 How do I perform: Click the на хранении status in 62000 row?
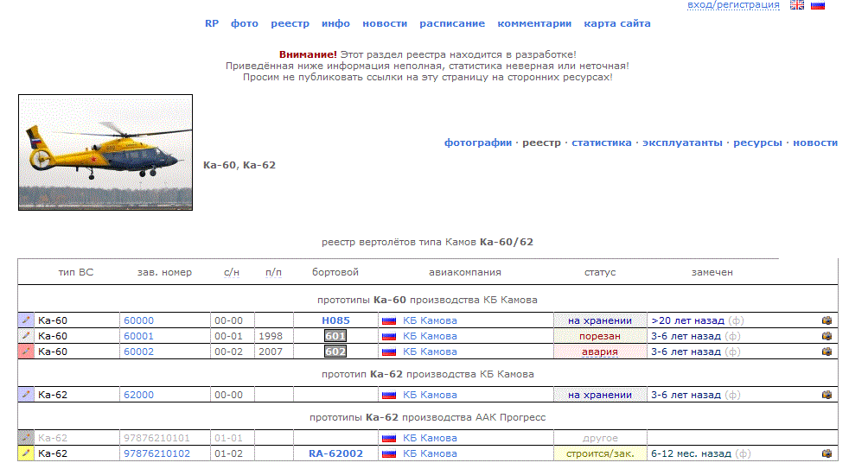pos(600,395)
